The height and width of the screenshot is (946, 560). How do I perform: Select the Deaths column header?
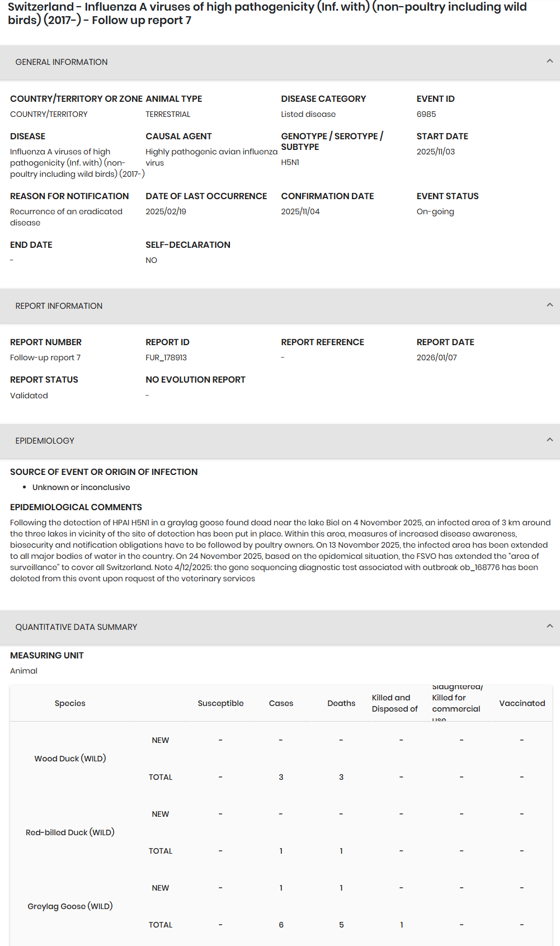(x=341, y=703)
